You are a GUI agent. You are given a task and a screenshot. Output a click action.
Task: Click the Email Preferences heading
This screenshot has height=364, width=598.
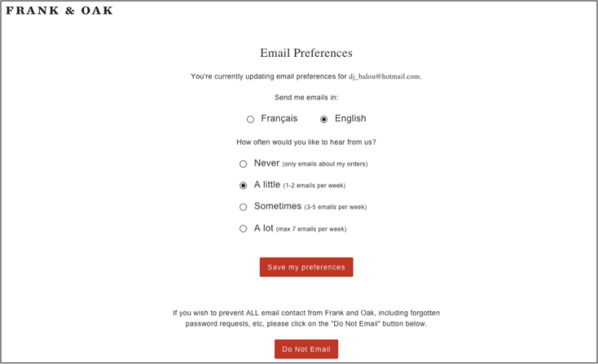click(306, 54)
